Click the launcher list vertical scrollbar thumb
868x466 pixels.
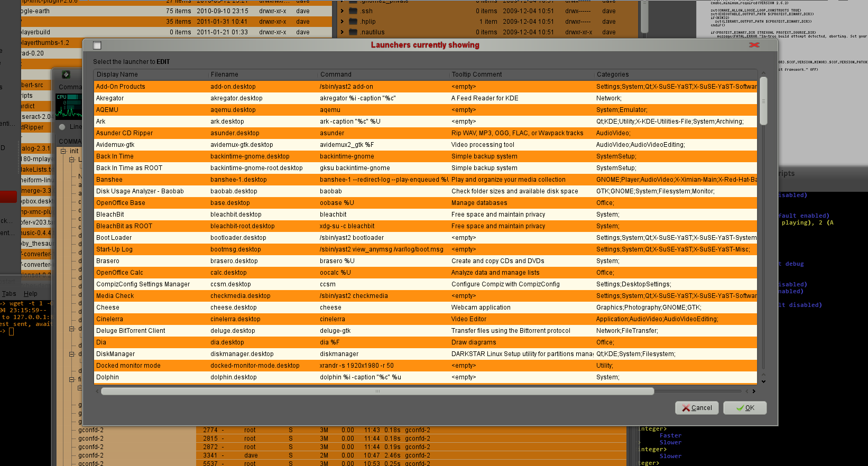pyautogui.click(x=763, y=101)
